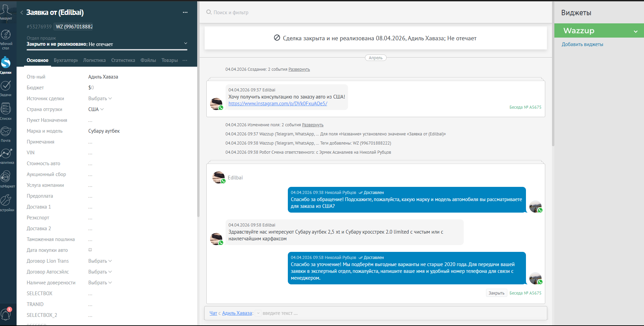Click Примечания empty field value
The width and height of the screenshot is (644, 326).
(90, 142)
